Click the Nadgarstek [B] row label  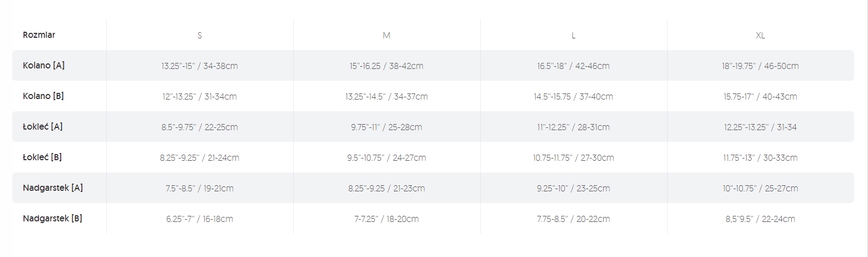click(52, 219)
